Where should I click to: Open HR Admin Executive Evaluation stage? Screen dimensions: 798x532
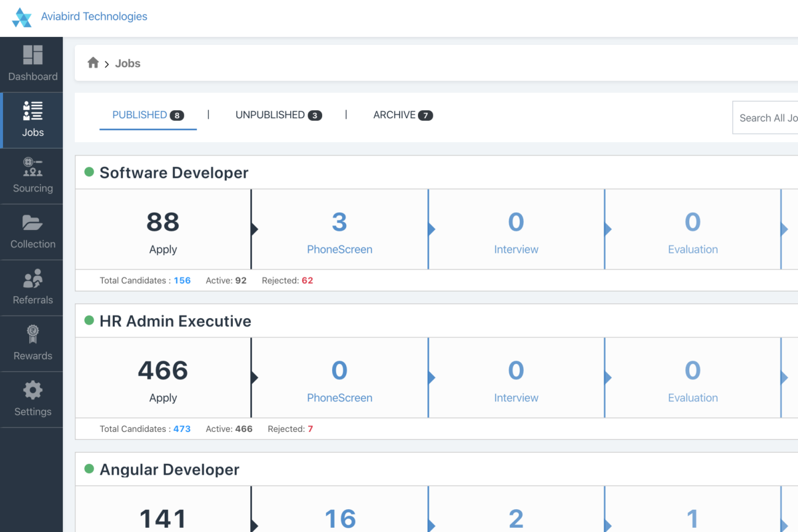point(693,378)
